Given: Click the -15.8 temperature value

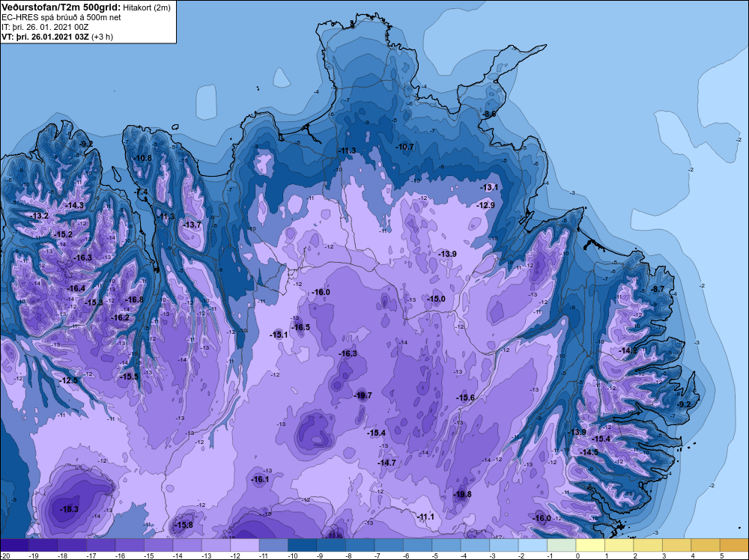Looking at the screenshot, I should pyautogui.click(x=184, y=525).
